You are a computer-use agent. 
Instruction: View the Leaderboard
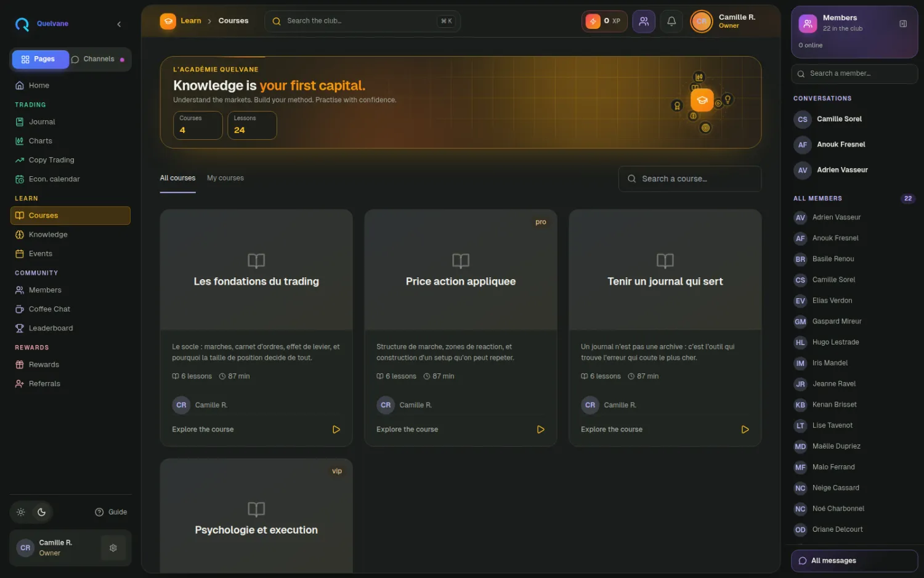point(70,328)
